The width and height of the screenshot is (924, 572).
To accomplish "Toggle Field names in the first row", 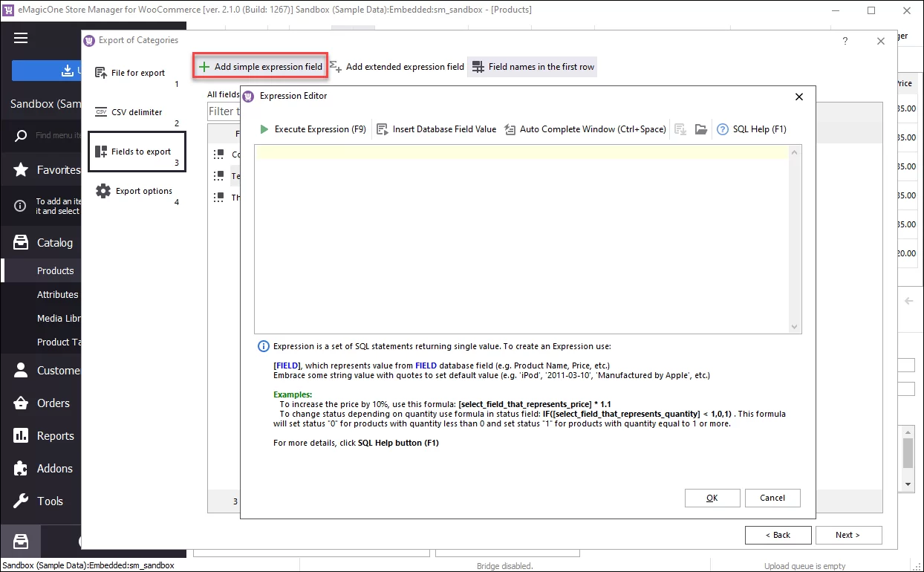I will tap(532, 67).
